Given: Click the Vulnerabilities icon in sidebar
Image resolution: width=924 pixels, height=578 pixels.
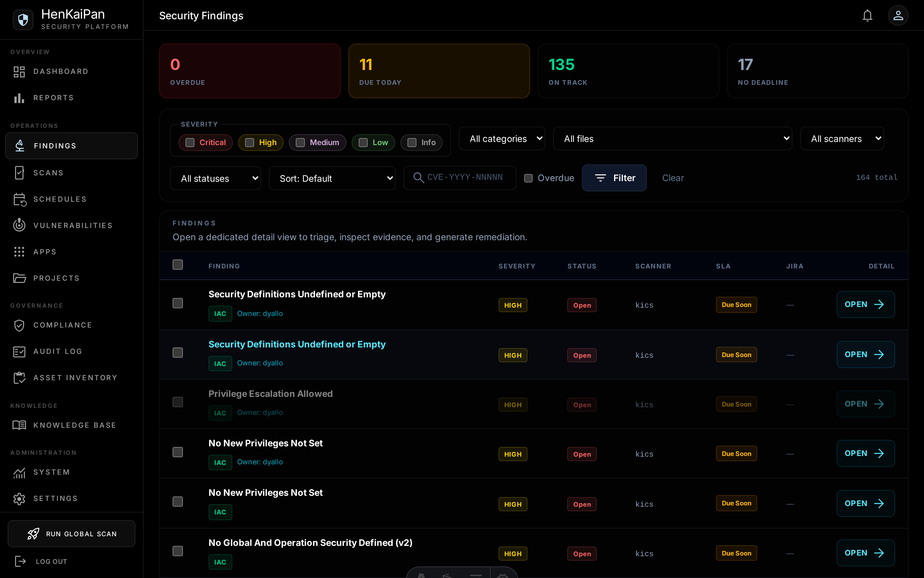Looking at the screenshot, I should click(x=19, y=225).
